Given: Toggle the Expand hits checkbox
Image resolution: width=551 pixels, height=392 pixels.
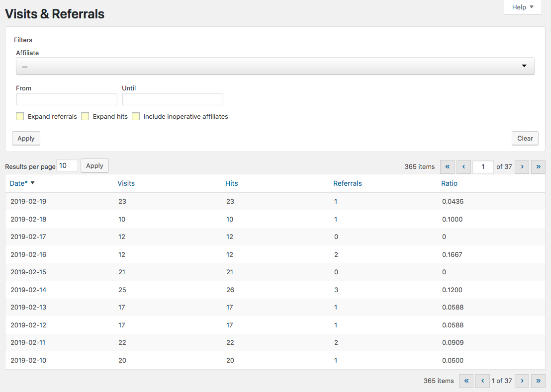Looking at the screenshot, I should (x=85, y=117).
